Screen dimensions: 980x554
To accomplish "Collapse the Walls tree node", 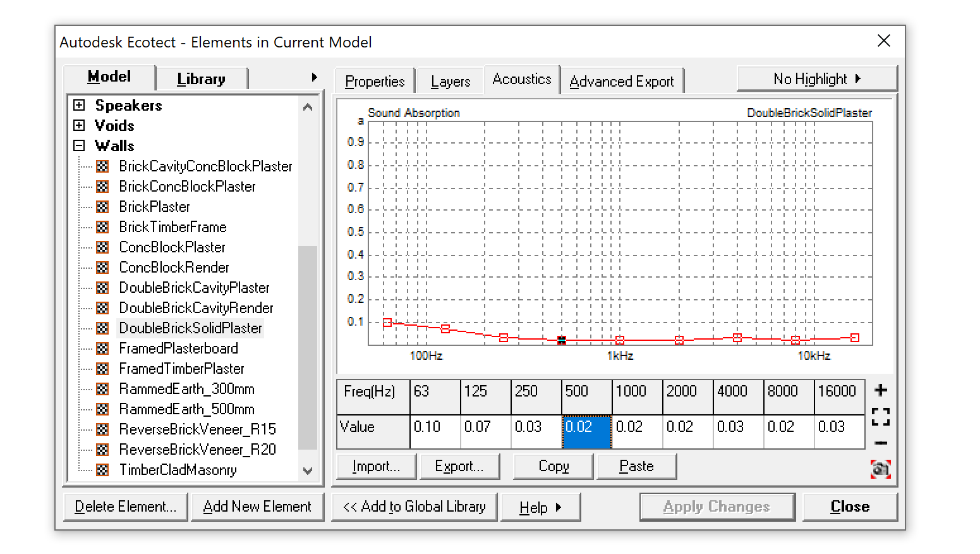I will (79, 145).
